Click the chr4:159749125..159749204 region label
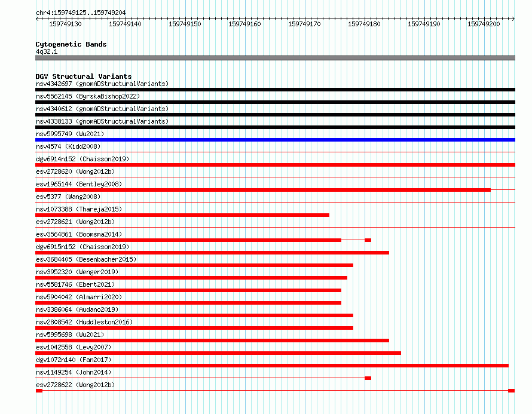This screenshot has height=414, width=532. click(x=81, y=13)
